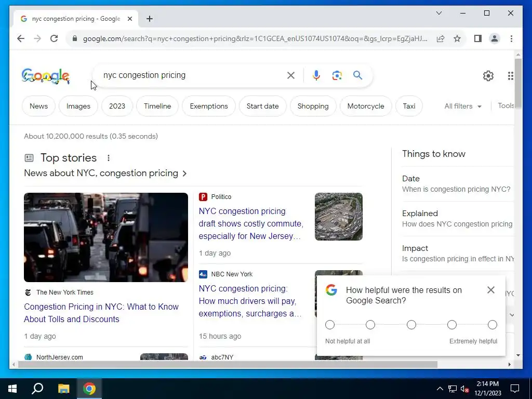Show hidden tray icons chevron
This screenshot has height=399, width=532.
[x=440, y=389]
